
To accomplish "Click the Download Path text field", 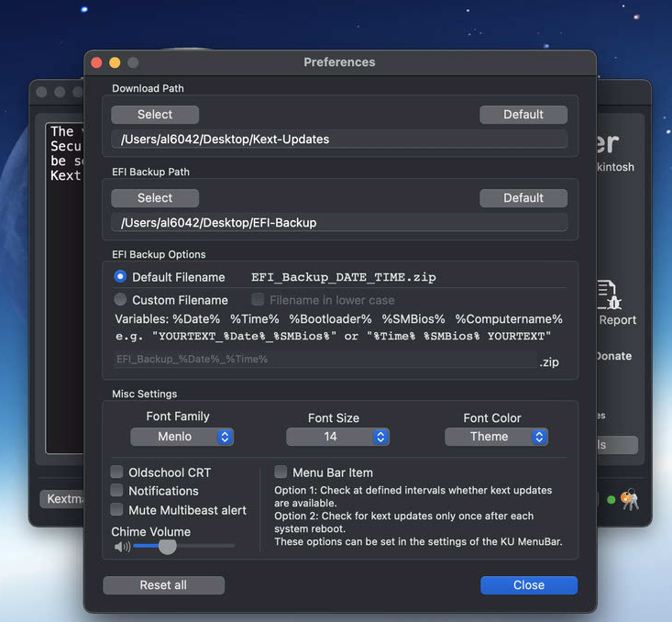I will point(339,139).
